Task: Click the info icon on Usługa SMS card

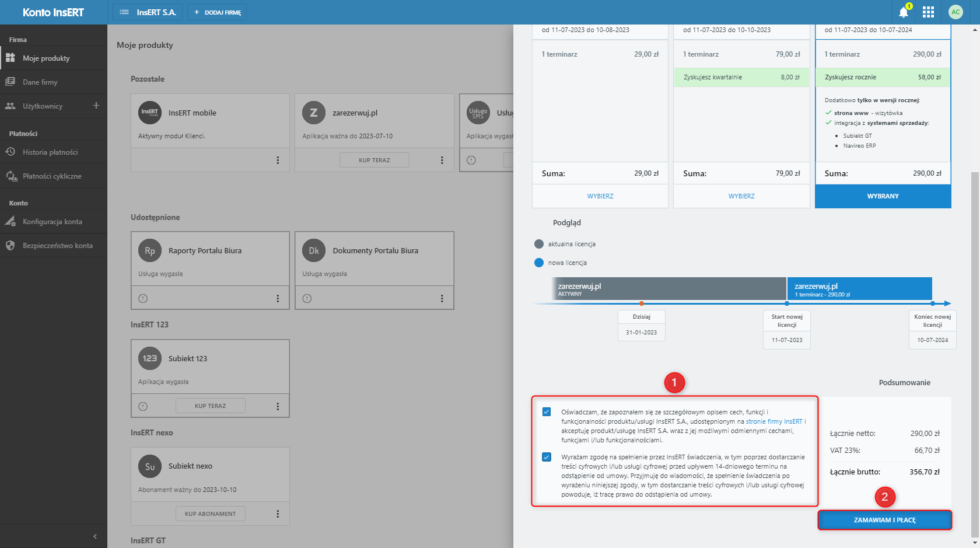Action: [x=471, y=160]
